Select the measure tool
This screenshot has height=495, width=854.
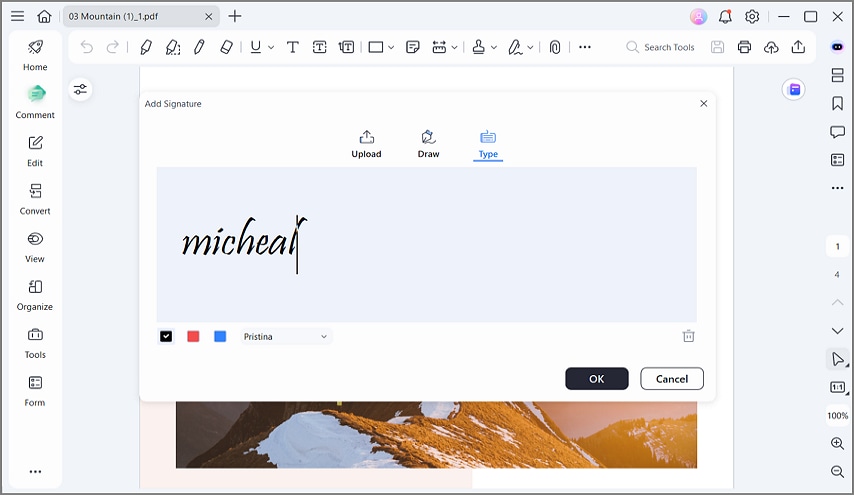(x=439, y=47)
